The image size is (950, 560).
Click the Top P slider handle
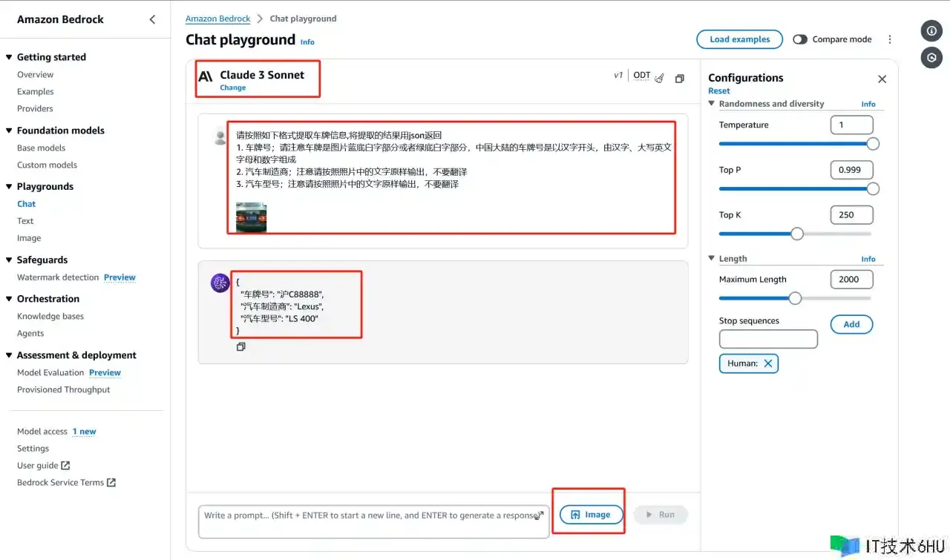coord(873,189)
